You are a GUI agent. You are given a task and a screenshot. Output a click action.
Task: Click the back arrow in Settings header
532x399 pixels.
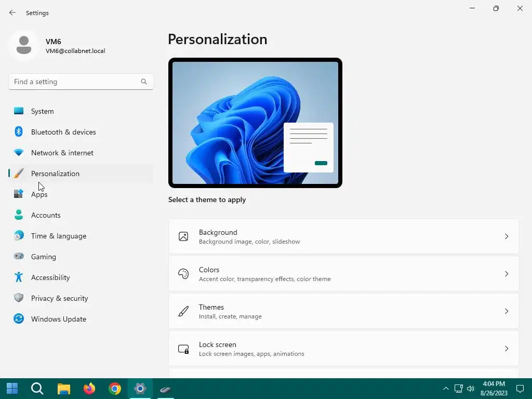pyautogui.click(x=12, y=12)
